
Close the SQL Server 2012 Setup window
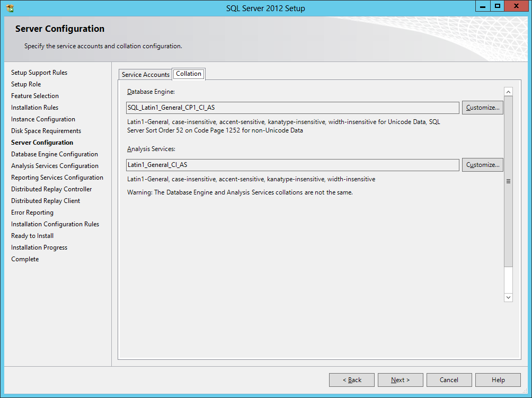click(517, 6)
